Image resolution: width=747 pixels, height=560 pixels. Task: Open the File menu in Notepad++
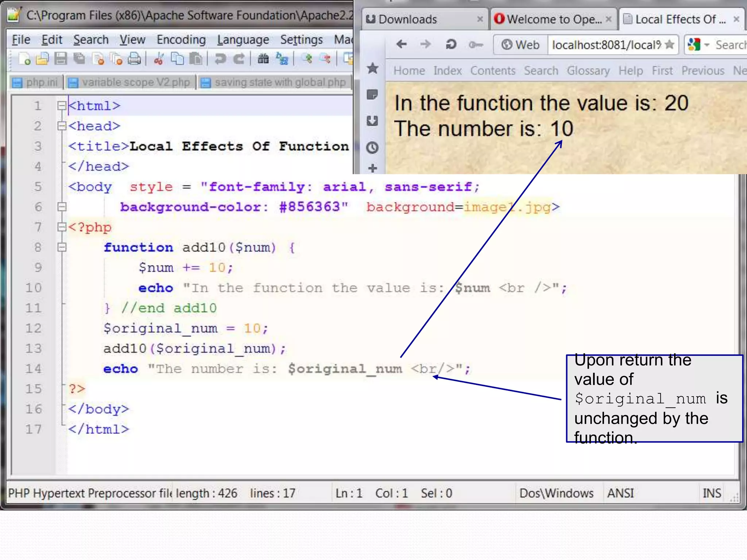[x=21, y=39]
